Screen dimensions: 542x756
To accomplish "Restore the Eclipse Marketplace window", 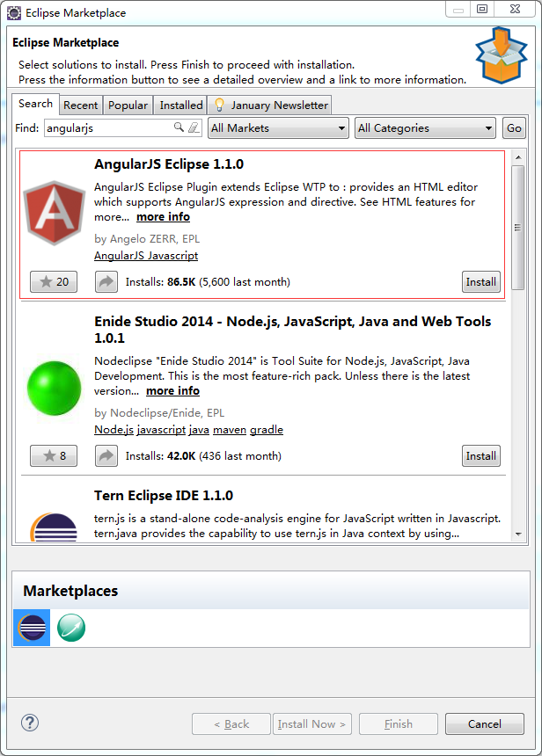I will (482, 9).
